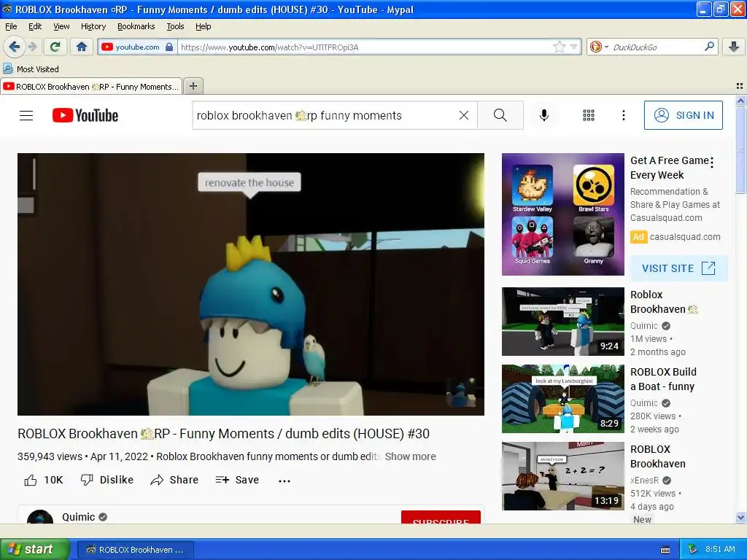Open the File menu
747x560 pixels.
[11, 26]
